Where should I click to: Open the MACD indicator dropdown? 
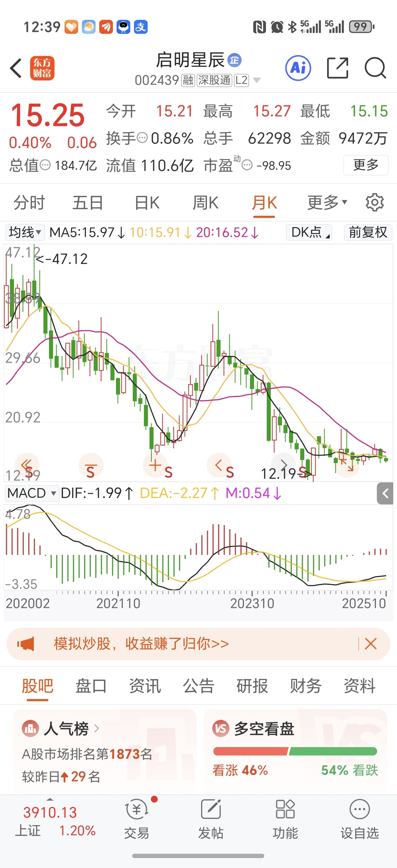coord(32,493)
